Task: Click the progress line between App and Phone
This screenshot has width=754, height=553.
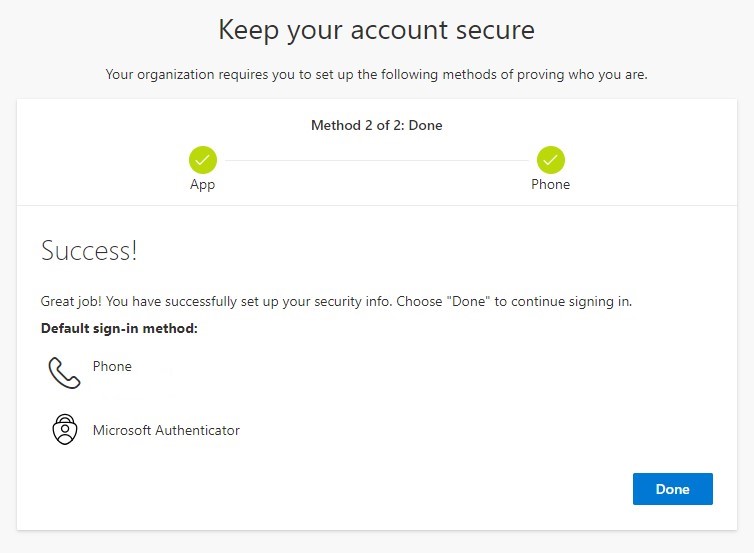Action: pyautogui.click(x=377, y=160)
